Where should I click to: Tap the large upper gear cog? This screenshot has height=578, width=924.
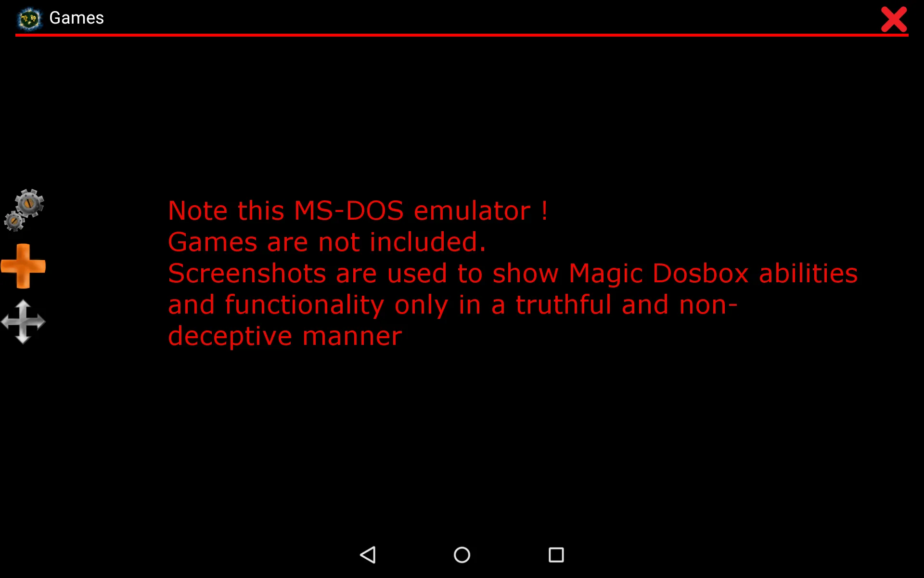tap(29, 203)
